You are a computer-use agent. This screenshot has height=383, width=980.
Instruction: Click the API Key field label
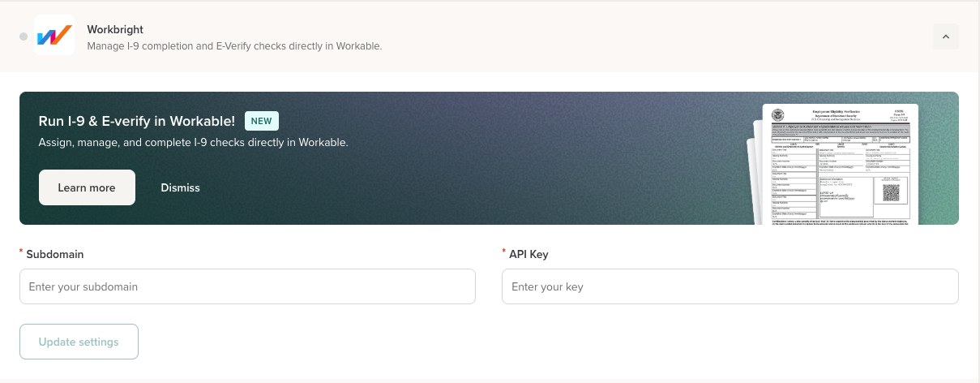pos(529,254)
